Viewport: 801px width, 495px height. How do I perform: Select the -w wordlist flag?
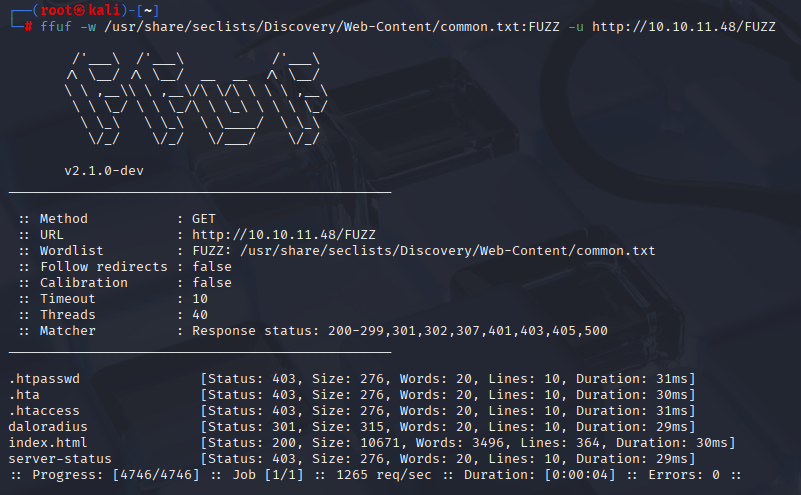coord(88,27)
